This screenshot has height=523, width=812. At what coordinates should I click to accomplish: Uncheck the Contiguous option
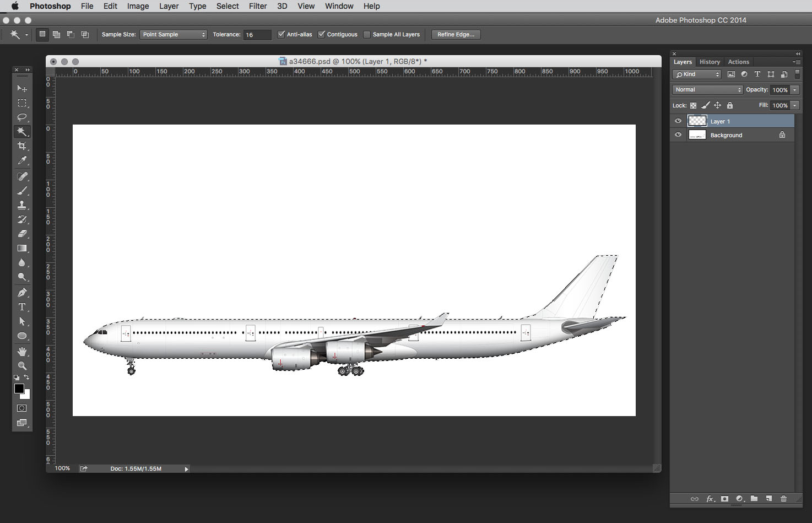[322, 34]
